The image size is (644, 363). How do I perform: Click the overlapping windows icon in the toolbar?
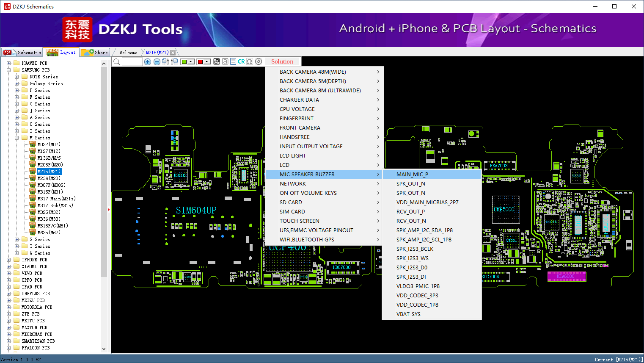(x=217, y=61)
